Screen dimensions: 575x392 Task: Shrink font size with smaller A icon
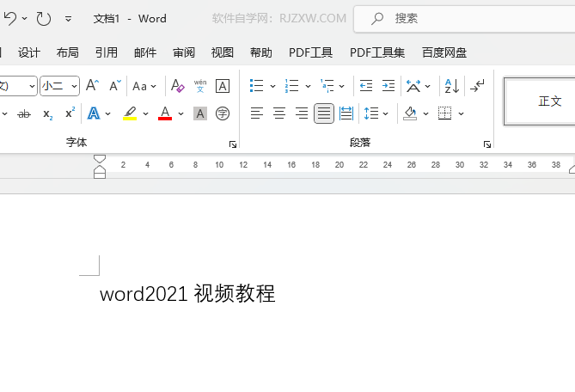click(x=115, y=86)
